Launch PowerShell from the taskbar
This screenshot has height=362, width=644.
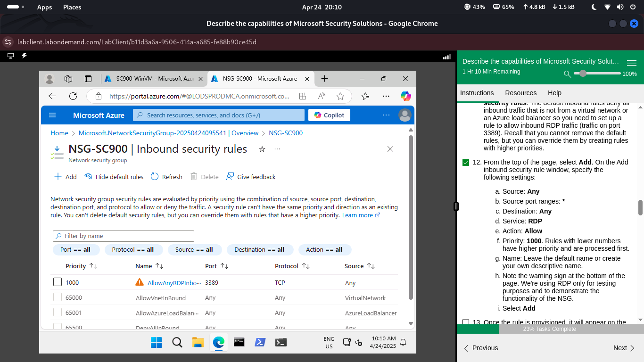coord(260,343)
